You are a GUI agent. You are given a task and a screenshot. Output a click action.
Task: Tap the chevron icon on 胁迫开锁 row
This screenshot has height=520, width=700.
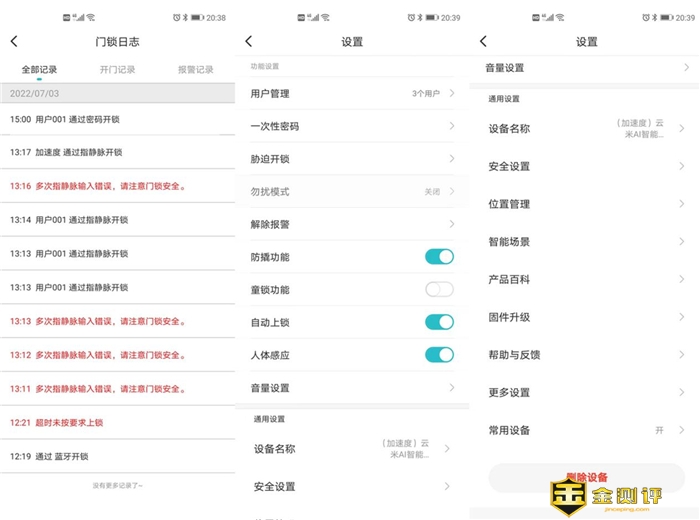[452, 159]
